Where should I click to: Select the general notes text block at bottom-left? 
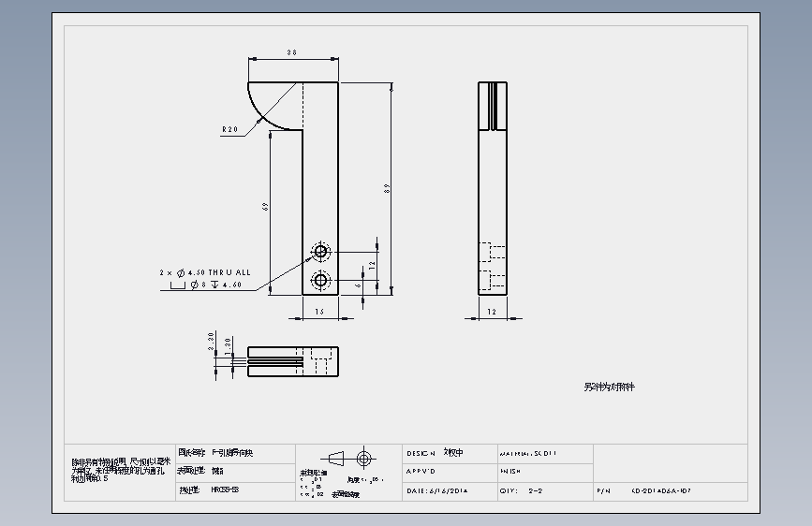click(121, 470)
